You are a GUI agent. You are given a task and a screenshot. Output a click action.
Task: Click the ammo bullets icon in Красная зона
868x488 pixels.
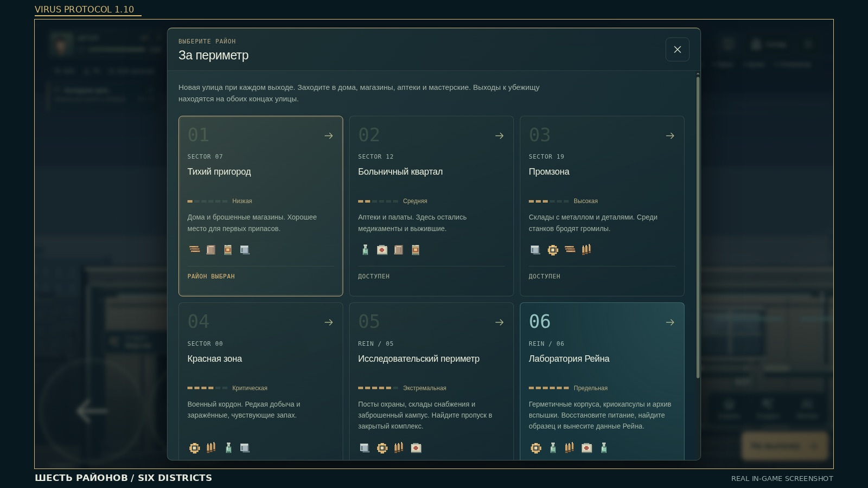click(211, 447)
